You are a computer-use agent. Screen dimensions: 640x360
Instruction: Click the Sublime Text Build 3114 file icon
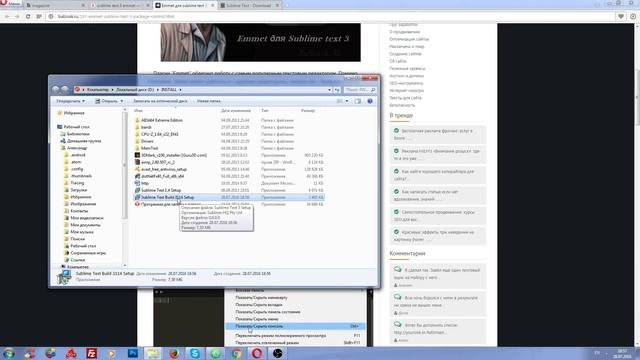point(137,197)
